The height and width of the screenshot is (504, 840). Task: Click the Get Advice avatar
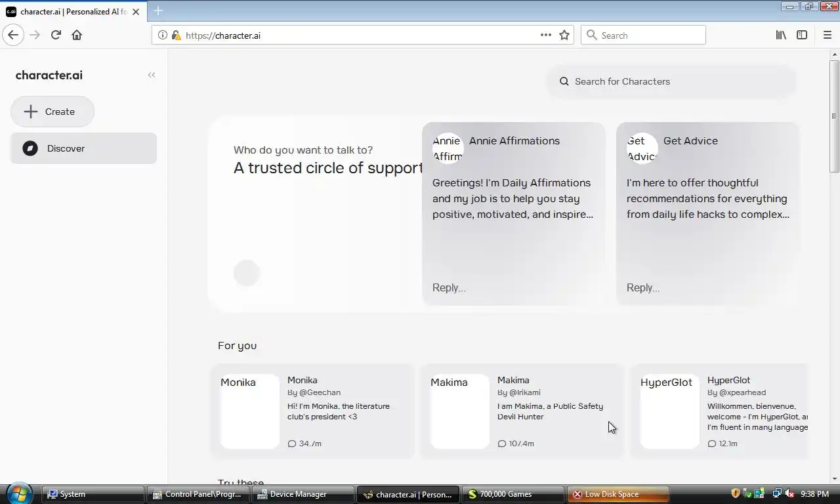(x=642, y=148)
